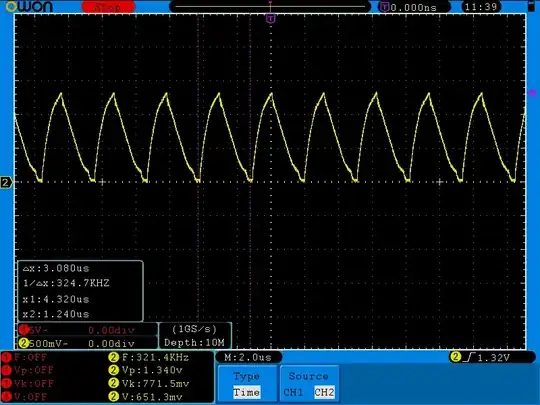This screenshot has width=540, height=405.
Task: Click the channel 2 frequency measurement 321.4KHz
Action: pos(149,357)
